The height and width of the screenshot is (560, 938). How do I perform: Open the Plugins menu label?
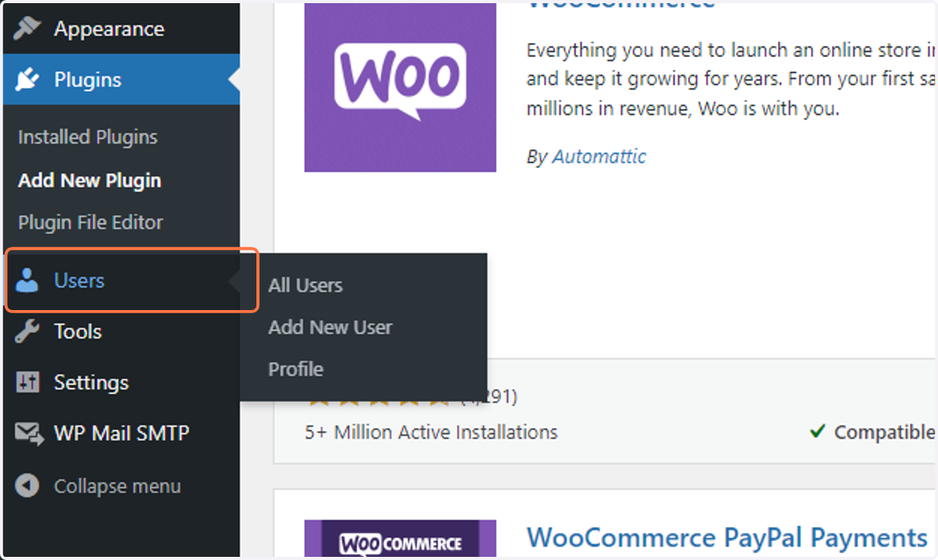point(88,80)
